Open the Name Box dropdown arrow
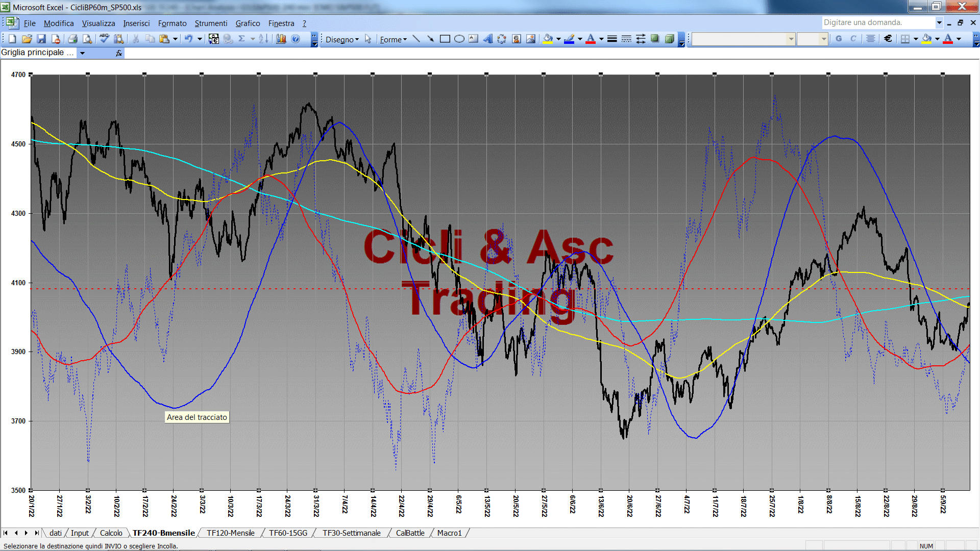This screenshot has width=980, height=551. coord(82,53)
